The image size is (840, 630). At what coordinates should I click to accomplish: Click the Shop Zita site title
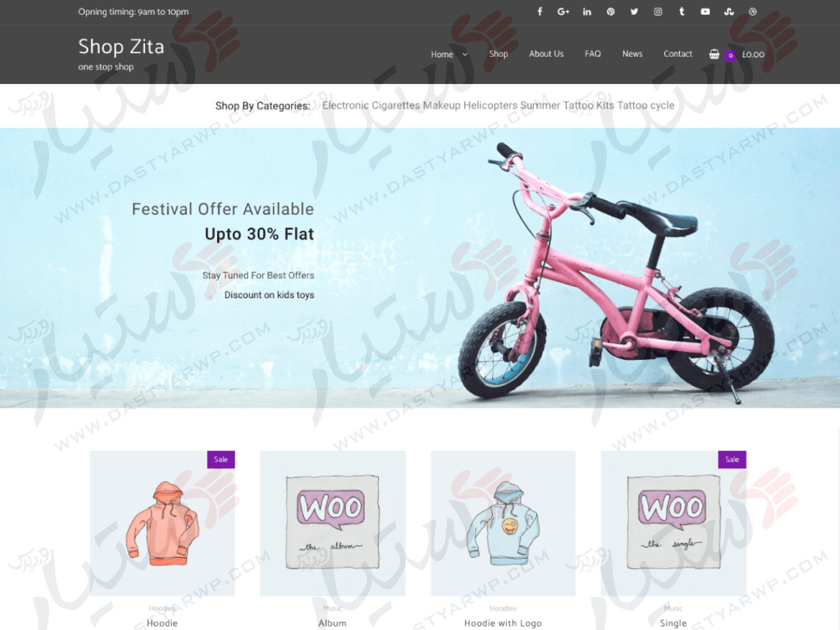(x=121, y=46)
